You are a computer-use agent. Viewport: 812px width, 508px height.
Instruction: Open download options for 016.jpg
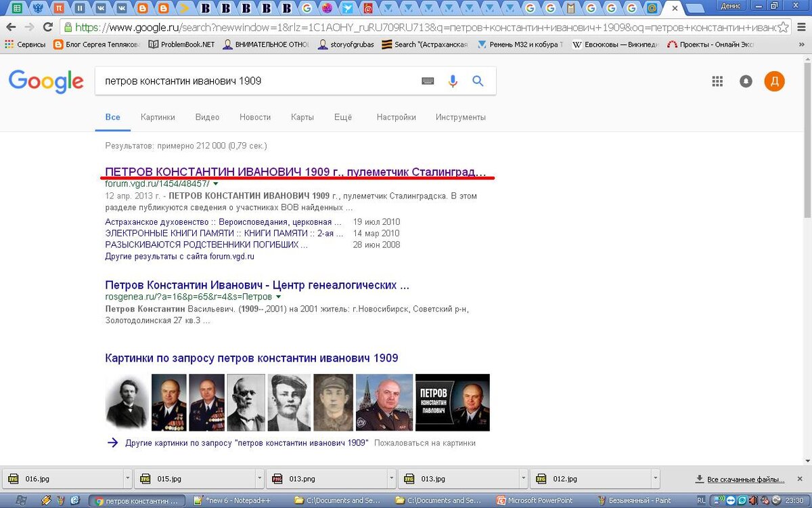[x=127, y=478]
